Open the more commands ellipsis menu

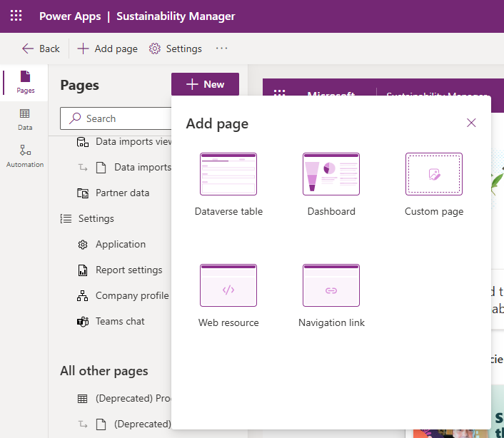[221, 49]
